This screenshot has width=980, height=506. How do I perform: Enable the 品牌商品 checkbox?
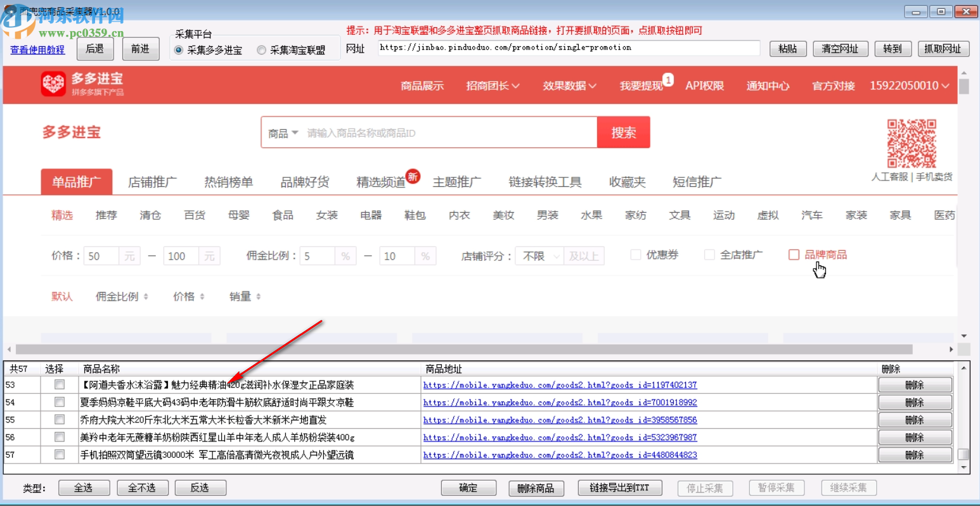(x=794, y=254)
